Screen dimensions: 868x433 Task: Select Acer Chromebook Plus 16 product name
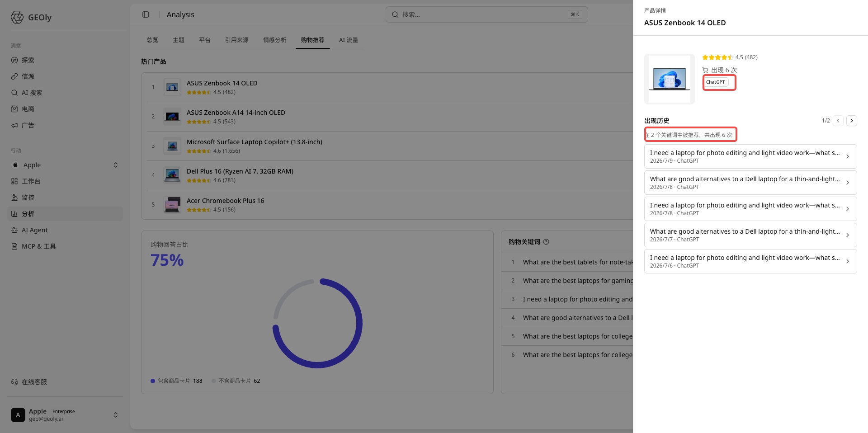click(226, 201)
